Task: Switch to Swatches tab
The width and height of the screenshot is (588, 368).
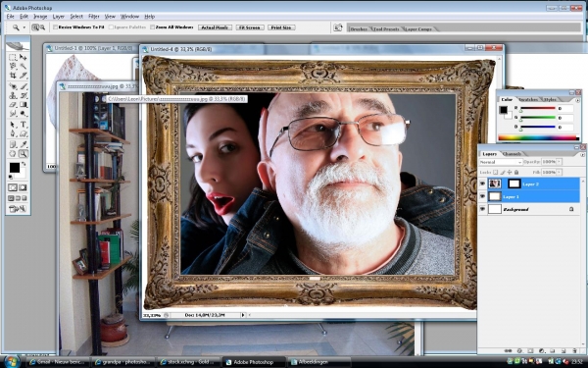Action: (528, 99)
